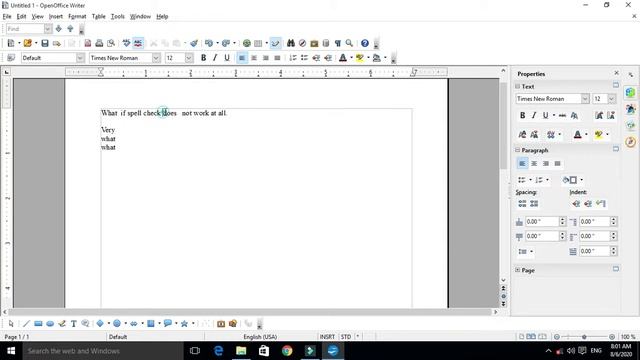The width and height of the screenshot is (640, 360).
Task: Click the Text tool in drawing toolbar
Action: point(73,324)
